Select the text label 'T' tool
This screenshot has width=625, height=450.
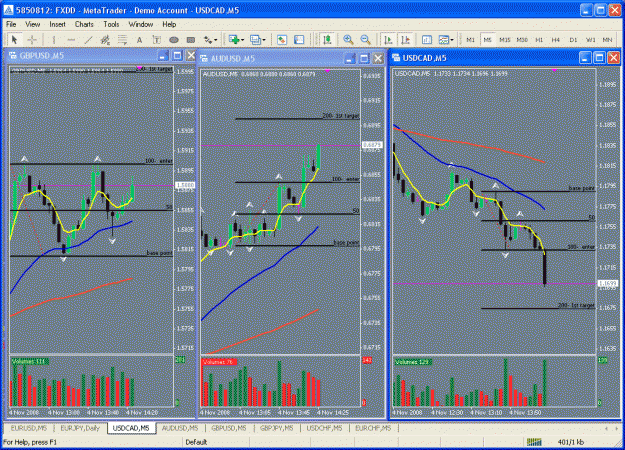156,39
